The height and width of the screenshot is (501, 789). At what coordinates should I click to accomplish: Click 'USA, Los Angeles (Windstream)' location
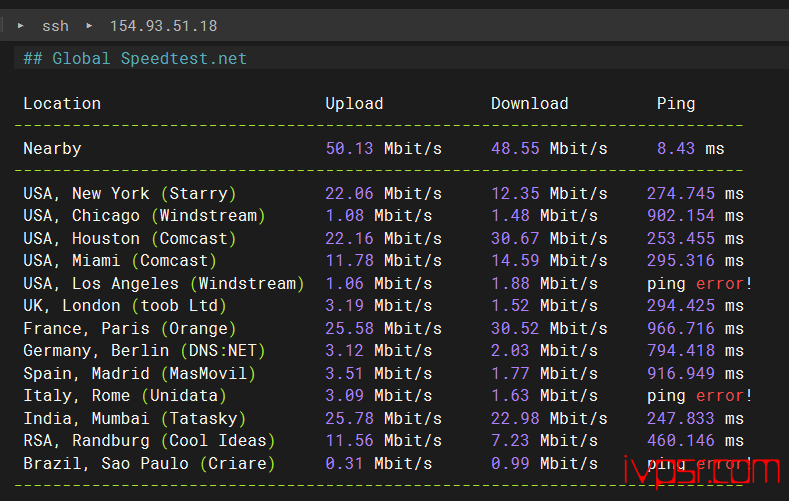(164, 284)
